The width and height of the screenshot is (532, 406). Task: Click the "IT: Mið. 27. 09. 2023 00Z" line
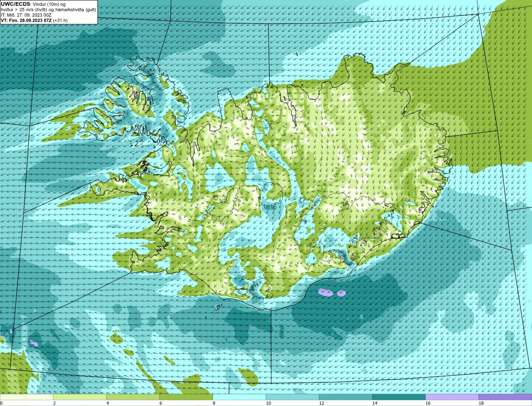[26, 15]
